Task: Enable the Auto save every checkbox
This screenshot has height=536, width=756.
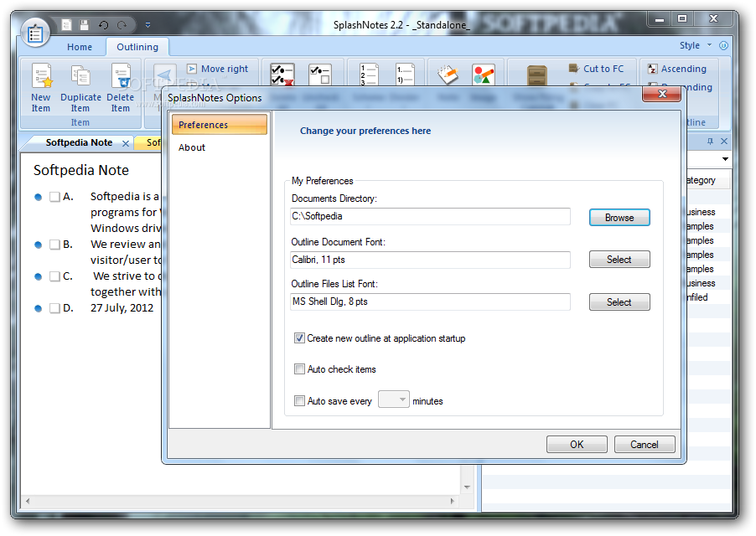Action: point(299,400)
